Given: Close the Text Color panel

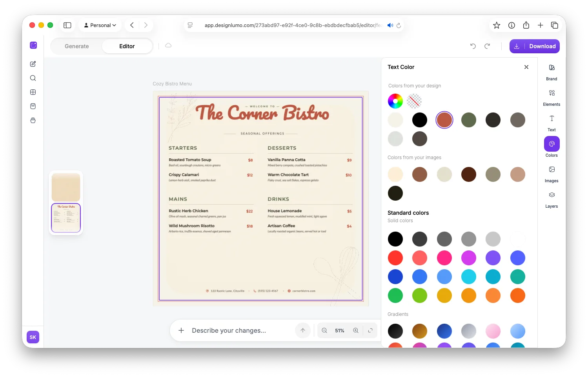Looking at the screenshot, I should pyautogui.click(x=526, y=67).
